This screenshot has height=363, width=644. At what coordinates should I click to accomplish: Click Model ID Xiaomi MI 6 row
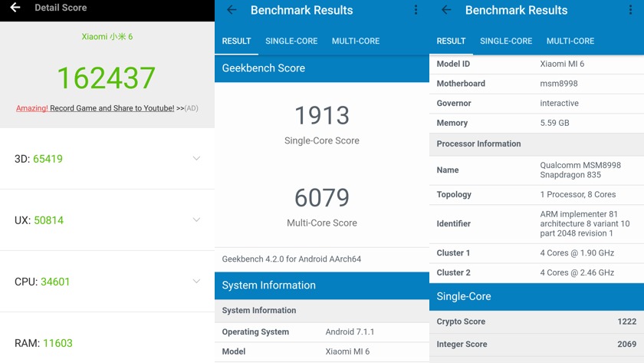click(x=537, y=64)
